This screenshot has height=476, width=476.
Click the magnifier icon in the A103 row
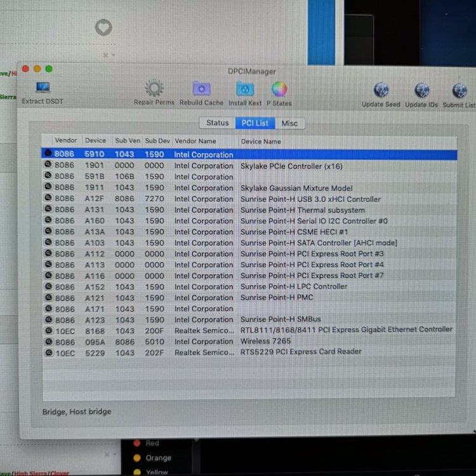click(48, 242)
